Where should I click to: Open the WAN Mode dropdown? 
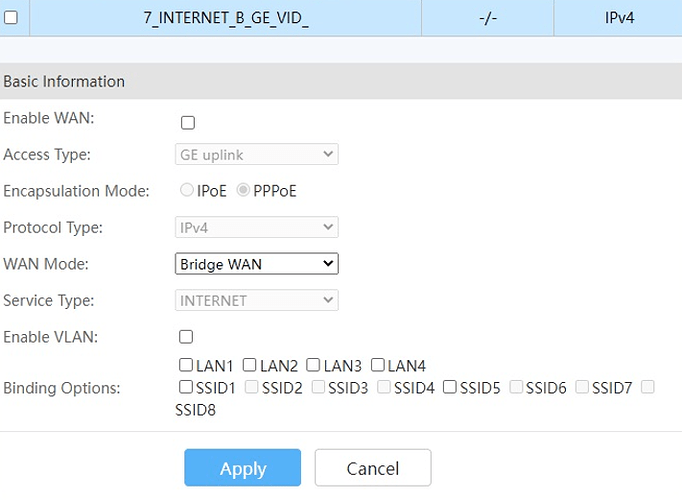[x=256, y=264]
